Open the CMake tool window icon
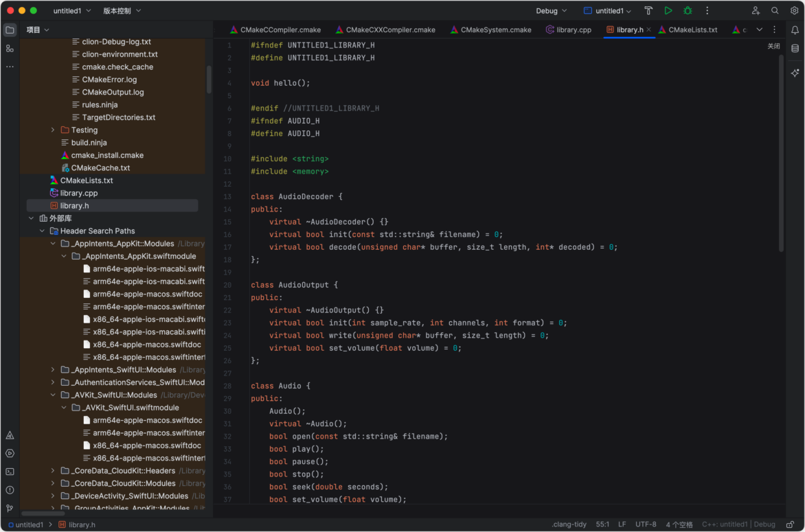The width and height of the screenshot is (805, 532). click(10, 435)
